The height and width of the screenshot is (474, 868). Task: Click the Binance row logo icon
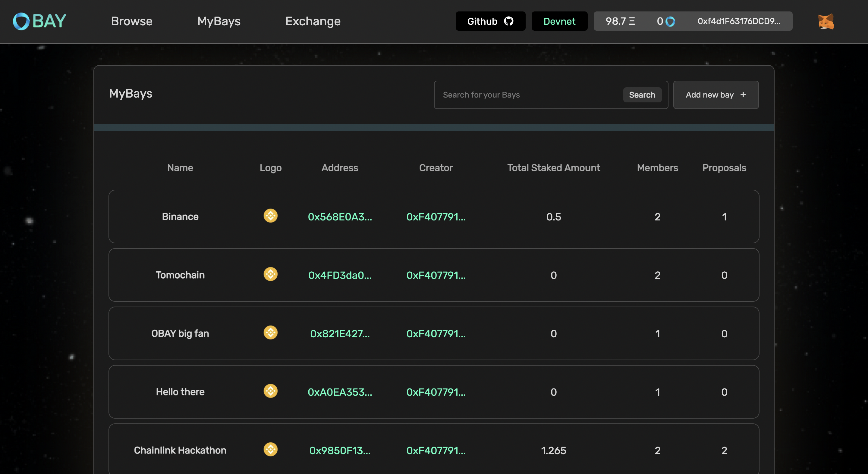click(270, 216)
